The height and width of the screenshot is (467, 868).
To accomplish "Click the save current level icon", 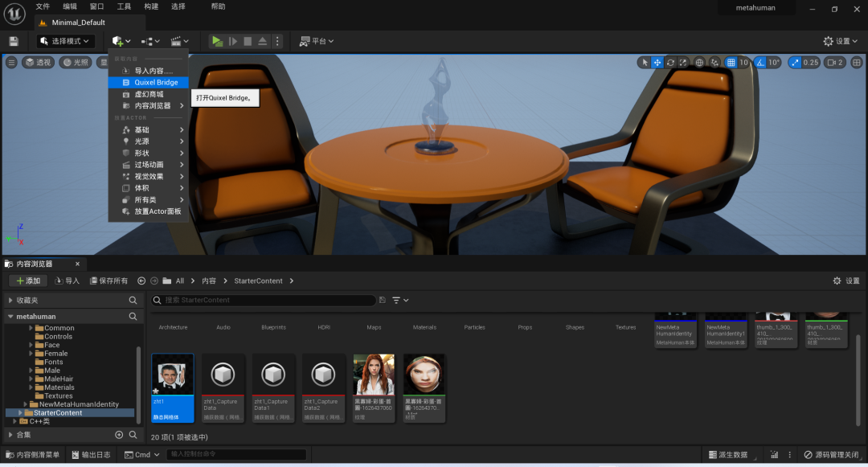I will pyautogui.click(x=14, y=41).
